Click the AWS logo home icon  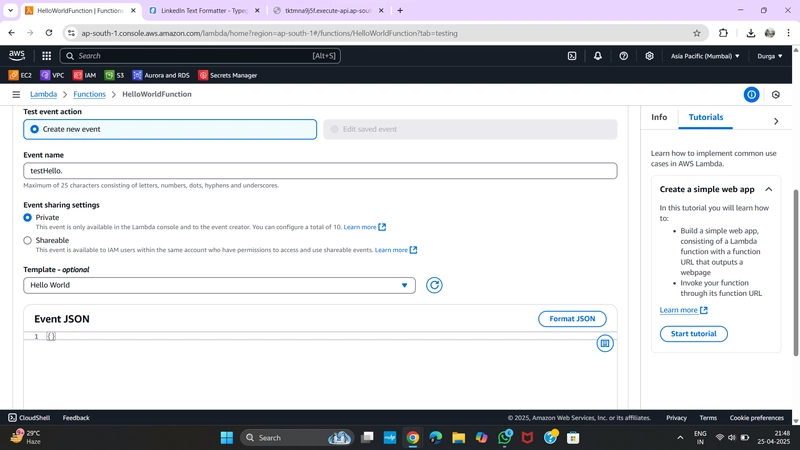click(x=16, y=55)
